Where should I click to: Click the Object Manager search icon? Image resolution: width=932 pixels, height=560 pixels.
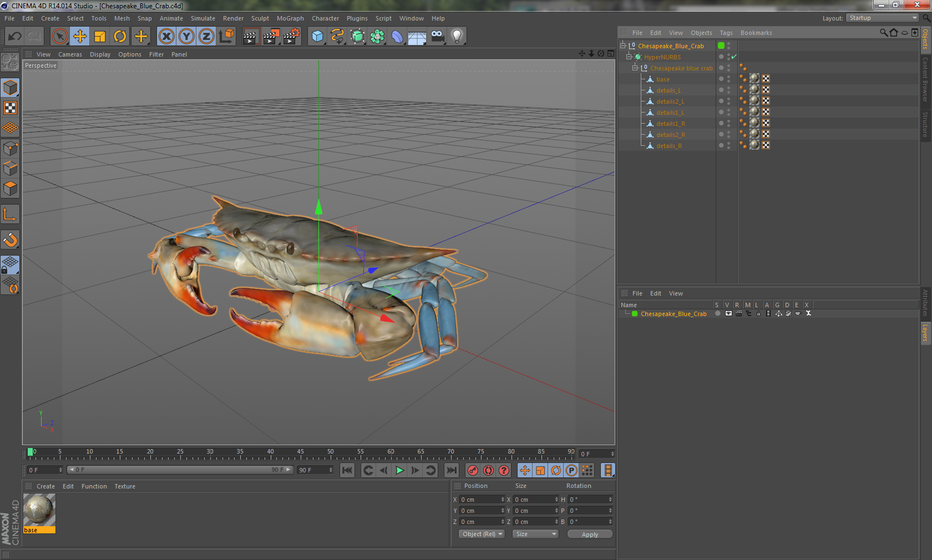click(x=883, y=33)
